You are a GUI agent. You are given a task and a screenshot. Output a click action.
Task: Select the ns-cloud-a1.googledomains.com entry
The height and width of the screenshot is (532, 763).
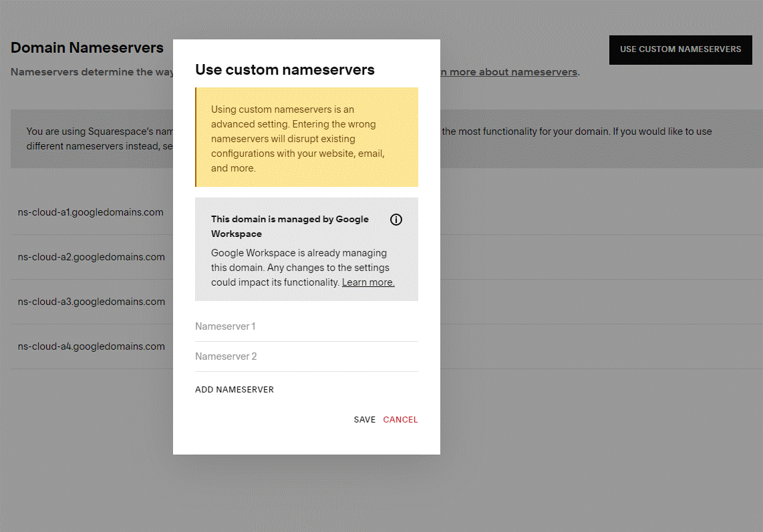pyautogui.click(x=91, y=212)
